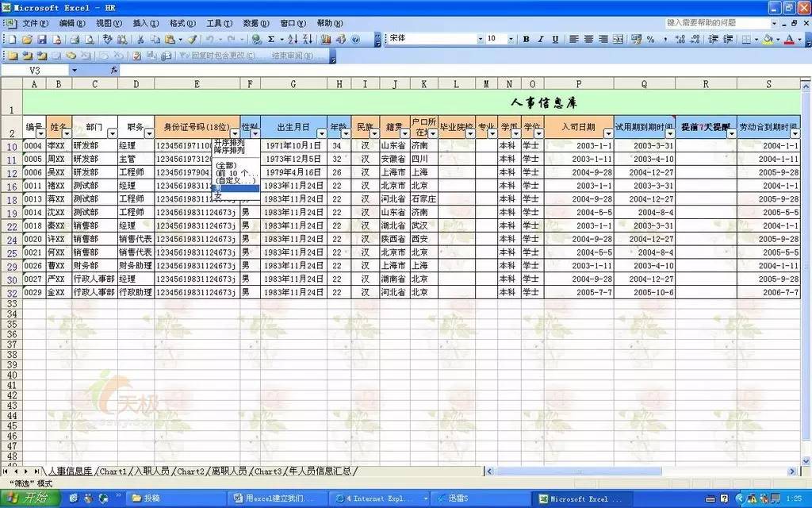The width and height of the screenshot is (812, 508).
Task: Open the 年龄 column filter arrow
Action: tap(346, 133)
